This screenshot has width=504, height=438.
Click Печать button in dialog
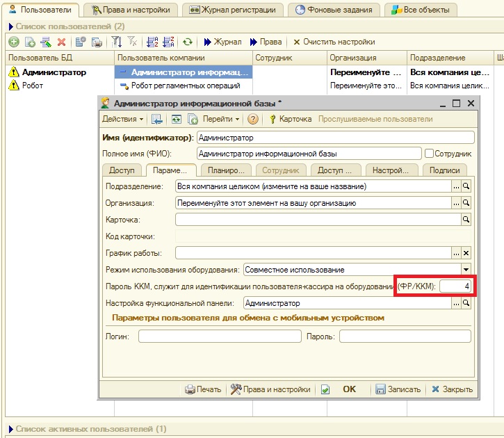[x=203, y=389]
